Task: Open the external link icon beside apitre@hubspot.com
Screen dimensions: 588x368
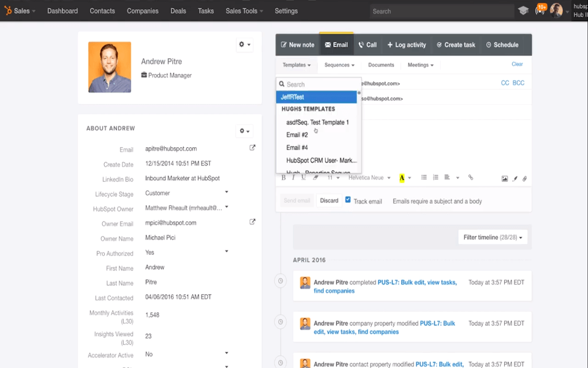Action: tap(252, 148)
